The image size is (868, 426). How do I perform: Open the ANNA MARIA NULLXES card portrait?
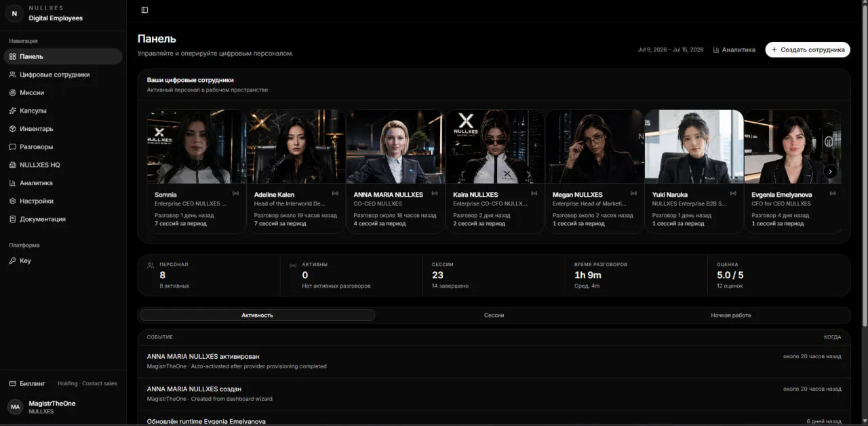(x=395, y=147)
